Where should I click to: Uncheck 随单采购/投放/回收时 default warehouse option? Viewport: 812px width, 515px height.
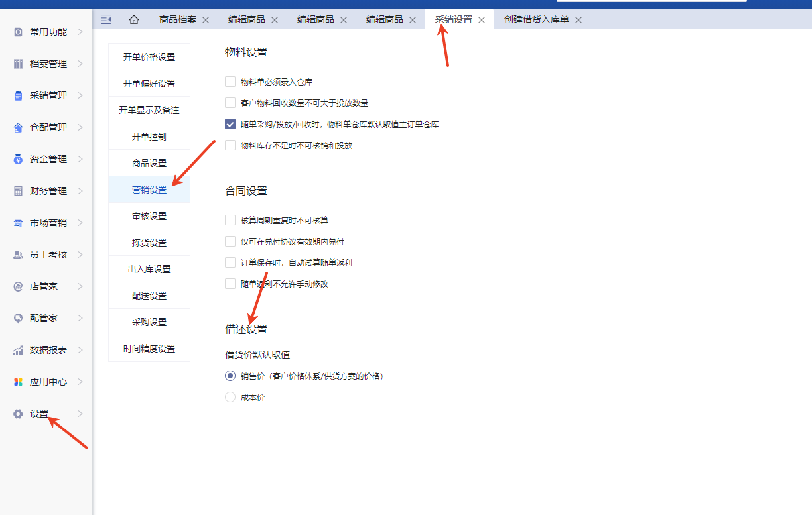pos(230,124)
